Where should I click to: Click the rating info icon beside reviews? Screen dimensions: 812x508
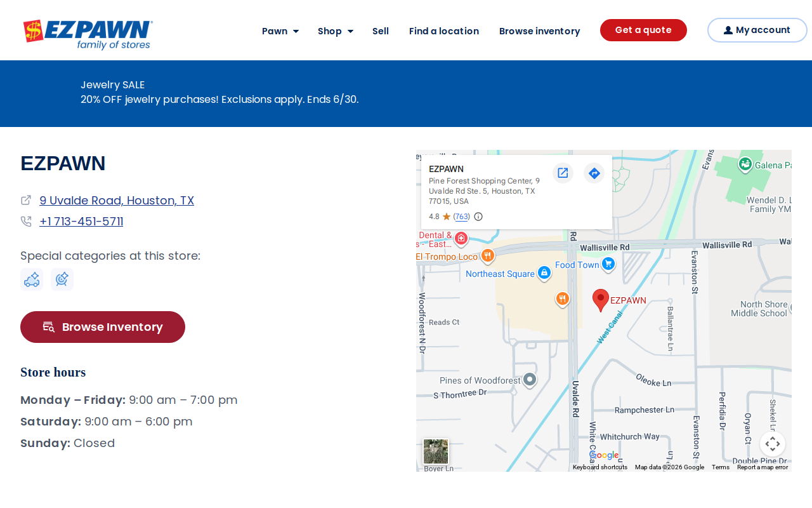[478, 217]
